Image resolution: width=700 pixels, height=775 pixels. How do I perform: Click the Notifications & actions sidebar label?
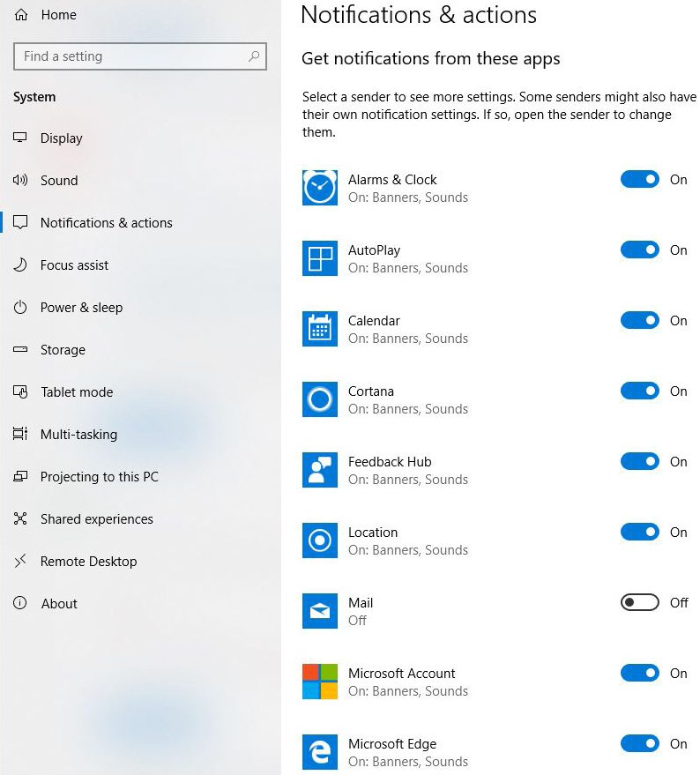tap(107, 223)
